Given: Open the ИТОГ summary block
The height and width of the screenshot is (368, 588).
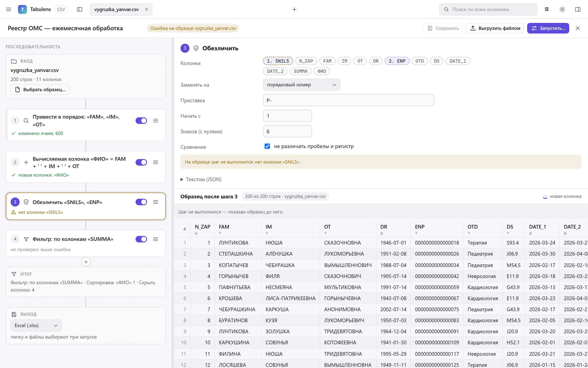Looking at the screenshot, I should pos(86,282).
